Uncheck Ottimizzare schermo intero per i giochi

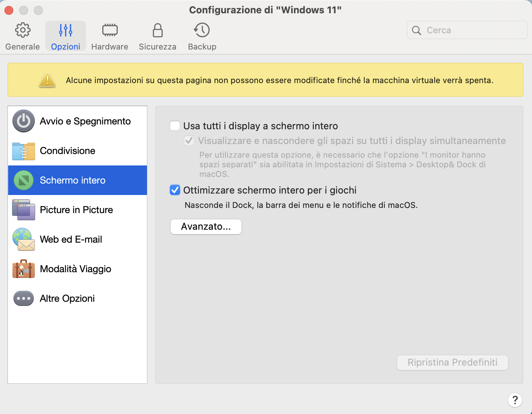pyautogui.click(x=175, y=190)
